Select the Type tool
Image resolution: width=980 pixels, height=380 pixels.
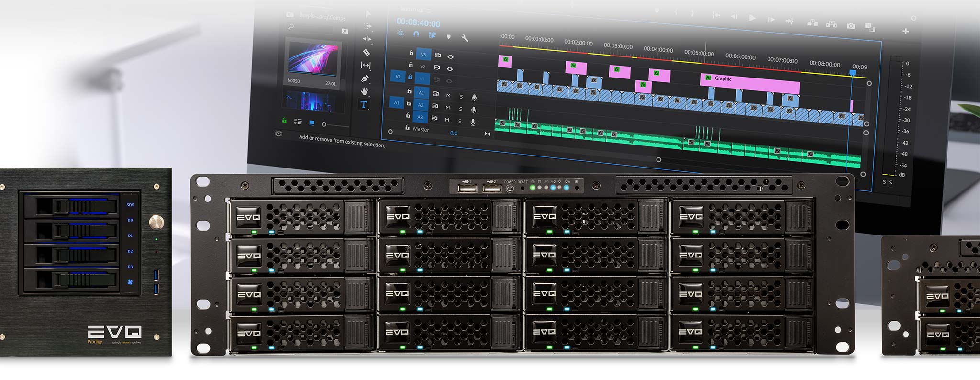click(x=364, y=104)
